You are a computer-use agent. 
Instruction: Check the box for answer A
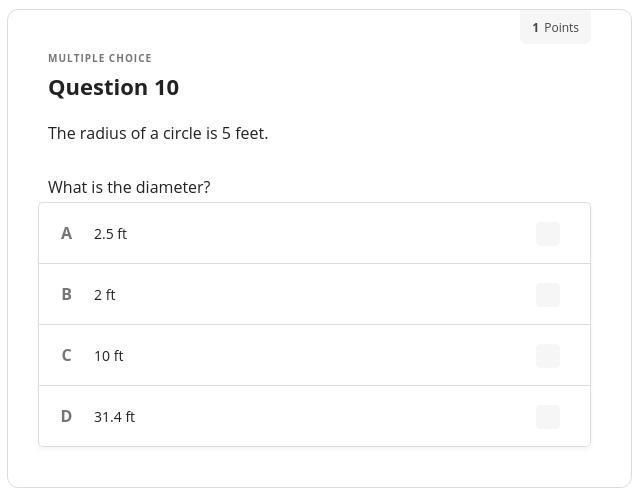tap(547, 234)
